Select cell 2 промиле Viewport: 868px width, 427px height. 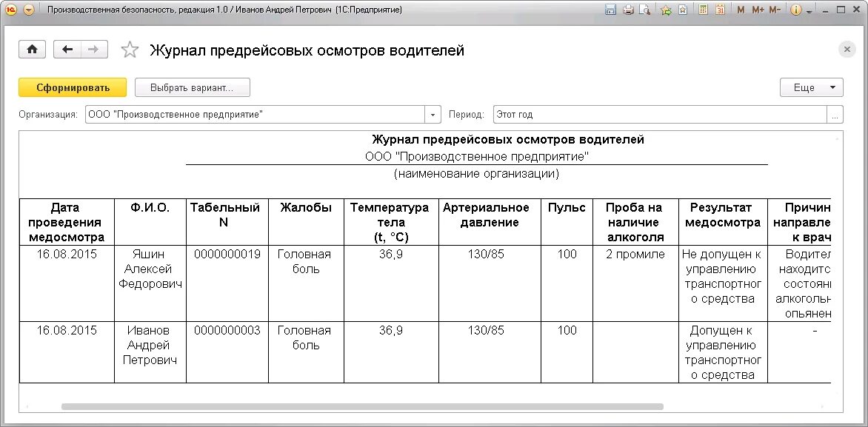click(635, 283)
